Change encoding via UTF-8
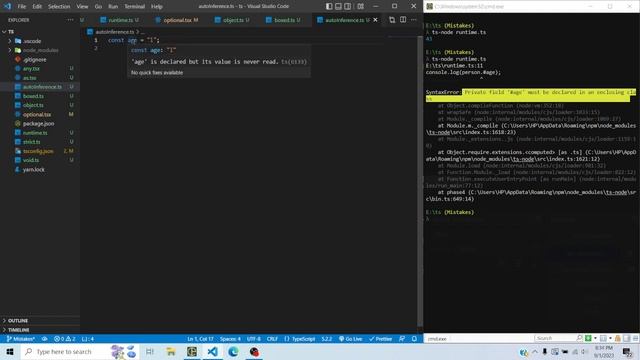This screenshot has width=640, height=360. 253,339
